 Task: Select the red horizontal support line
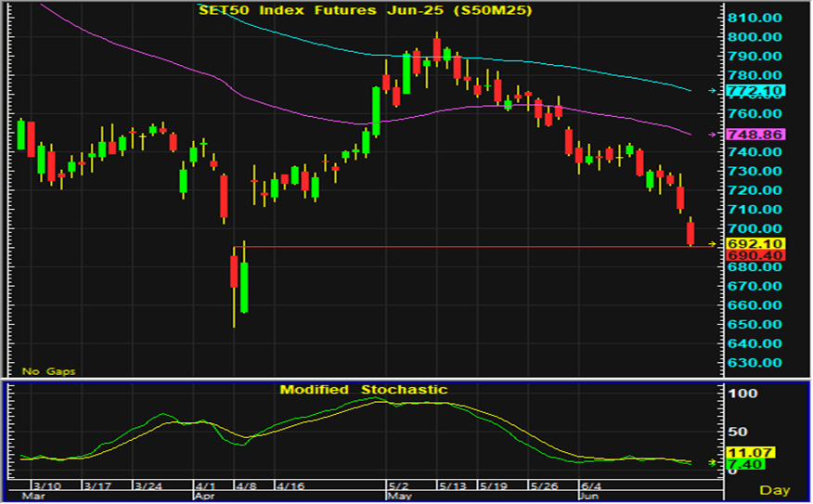pyautogui.click(x=464, y=246)
